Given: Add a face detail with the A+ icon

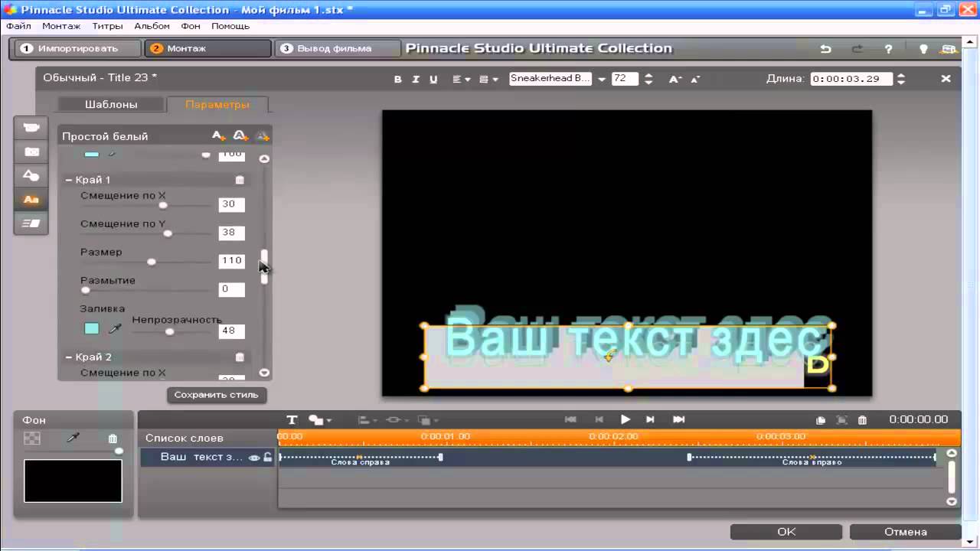Looking at the screenshot, I should click(x=219, y=135).
